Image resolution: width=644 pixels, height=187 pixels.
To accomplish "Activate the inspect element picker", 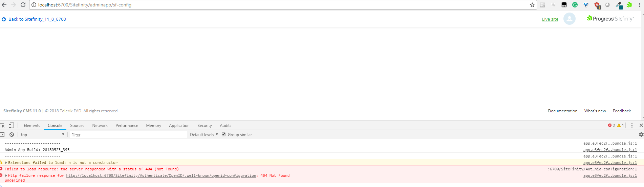I will (x=3, y=125).
